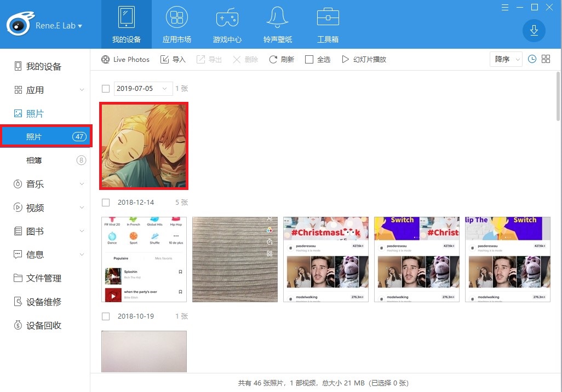Open 设备维修 device repair
The width and height of the screenshot is (562, 392).
point(45,302)
